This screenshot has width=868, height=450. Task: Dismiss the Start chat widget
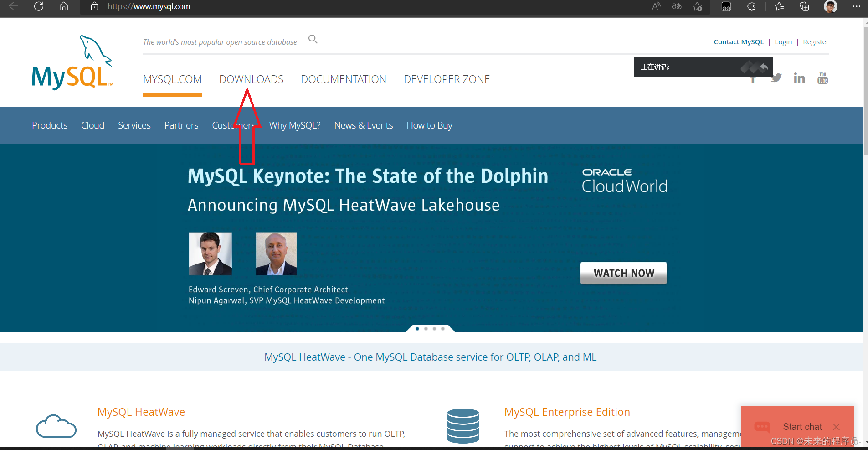(x=837, y=427)
